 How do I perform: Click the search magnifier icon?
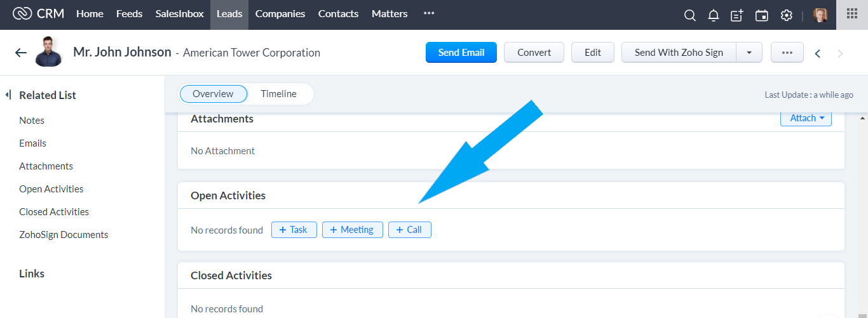pyautogui.click(x=689, y=15)
